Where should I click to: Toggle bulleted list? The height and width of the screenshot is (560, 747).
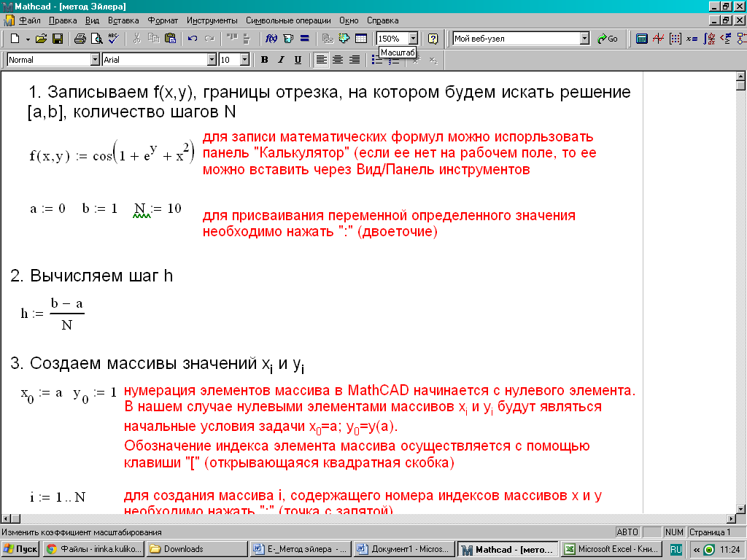pos(377,61)
